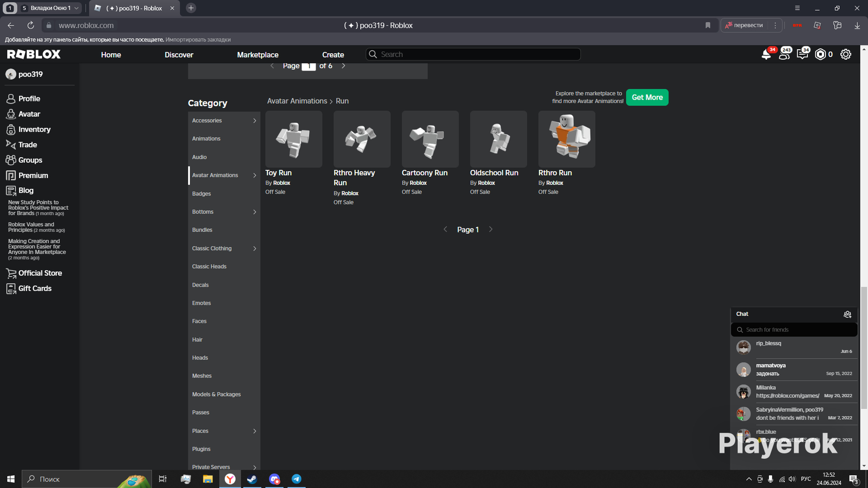868x488 pixels.
Task: Open the Roblox settings gear
Action: 846,55
